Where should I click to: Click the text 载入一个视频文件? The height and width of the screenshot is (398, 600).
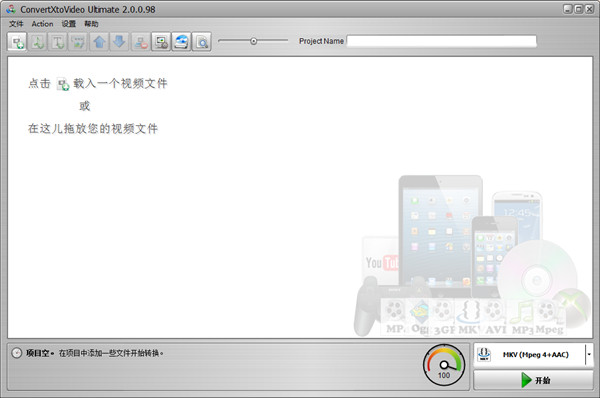pyautogui.click(x=120, y=83)
